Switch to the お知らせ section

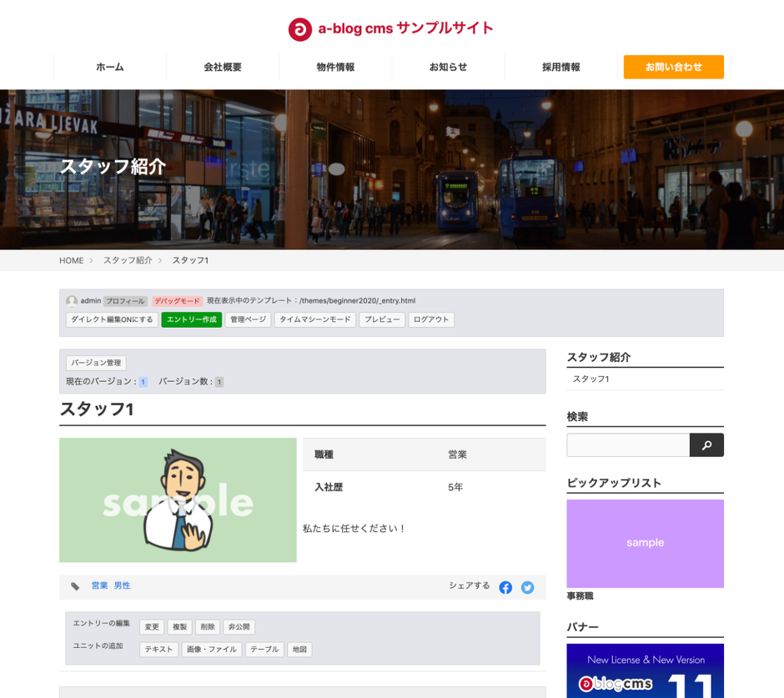point(448,68)
